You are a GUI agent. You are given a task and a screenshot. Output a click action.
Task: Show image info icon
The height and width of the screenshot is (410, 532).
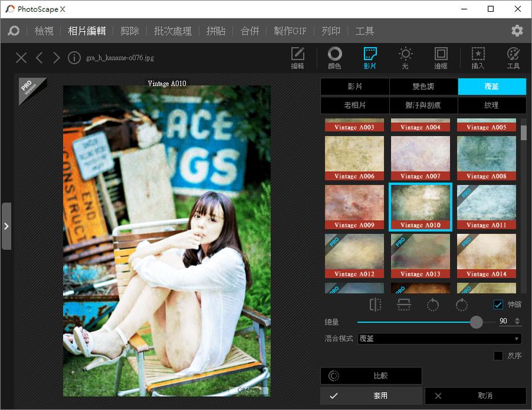(x=74, y=58)
